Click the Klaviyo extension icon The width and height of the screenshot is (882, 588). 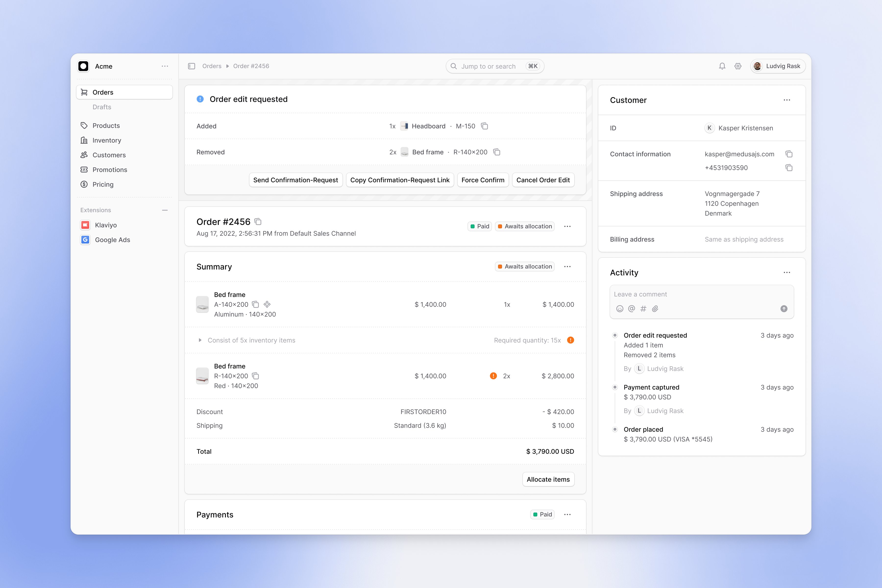pyautogui.click(x=86, y=225)
